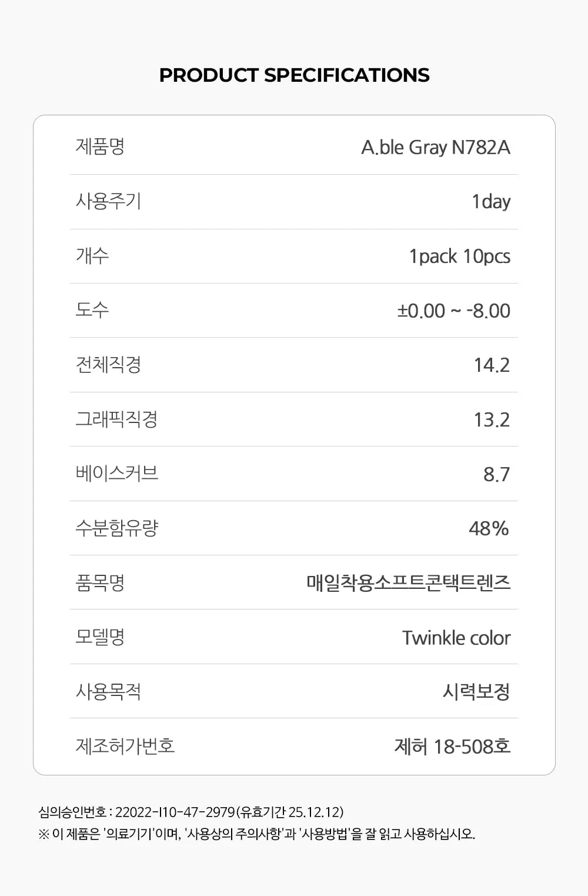Screen dimensions: 588x896
Task: Click the 1pack 10pcs quantity value
Action: 459,257
